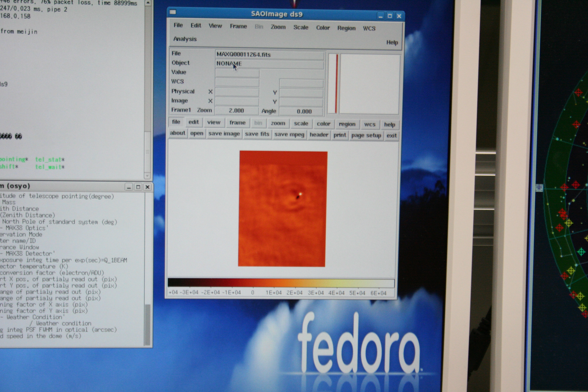Minimize the (osyo) terminal window
This screenshot has height=392, width=588.
129,187
